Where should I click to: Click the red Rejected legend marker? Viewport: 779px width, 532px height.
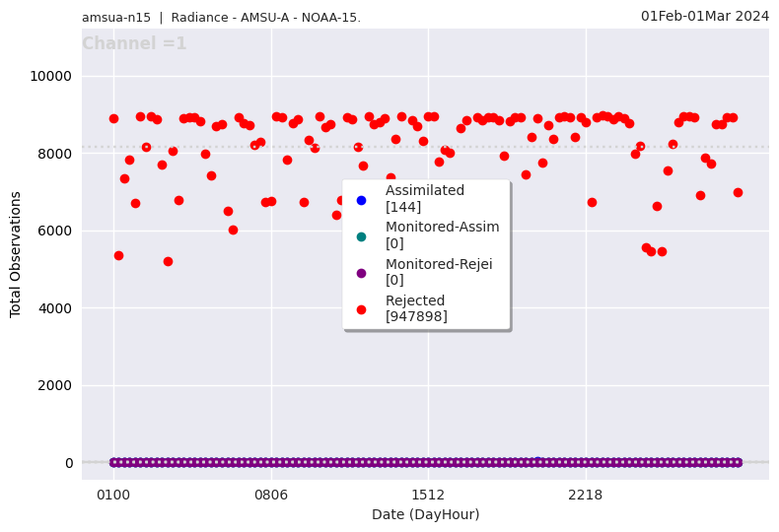[x=361, y=309]
